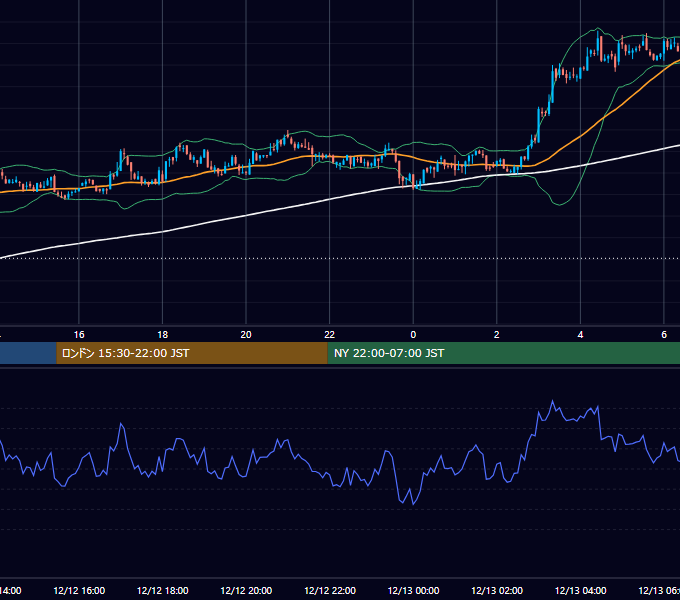Click the time axis label 16
This screenshot has width=680, height=600.
(x=79, y=335)
